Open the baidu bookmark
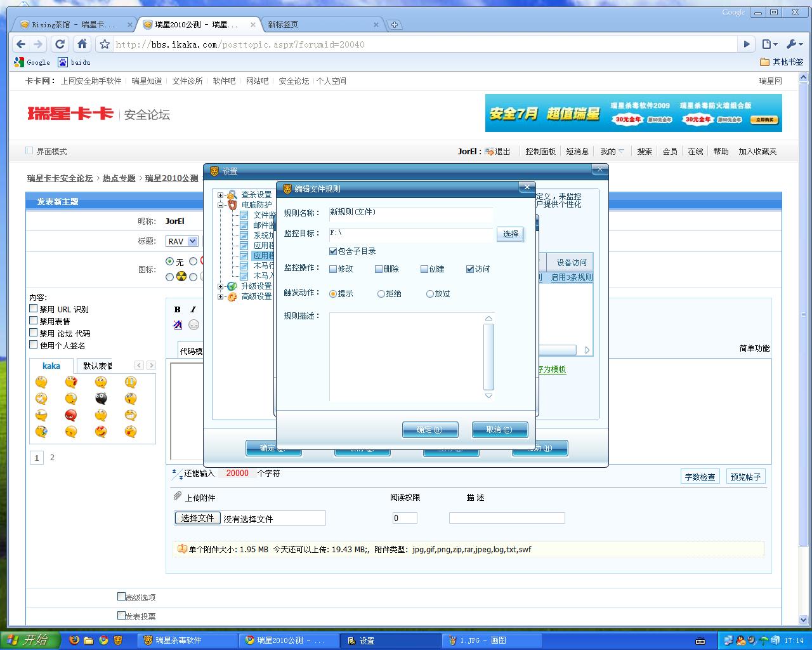Image resolution: width=812 pixels, height=650 pixels. pyautogui.click(x=74, y=62)
